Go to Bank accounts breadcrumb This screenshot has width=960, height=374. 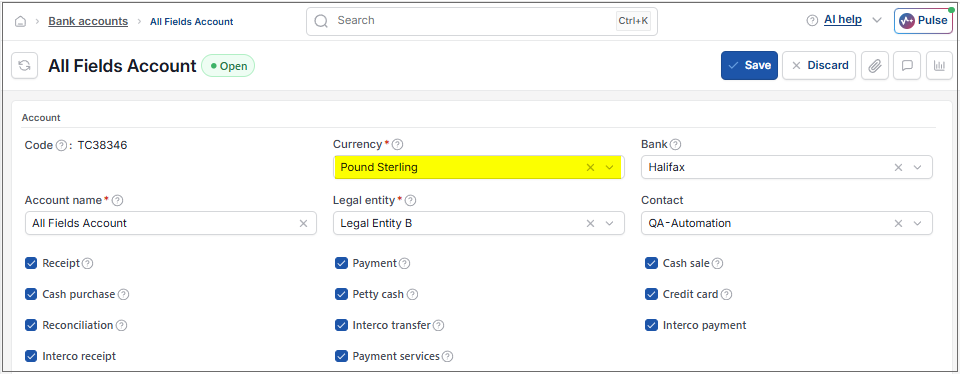[88, 21]
